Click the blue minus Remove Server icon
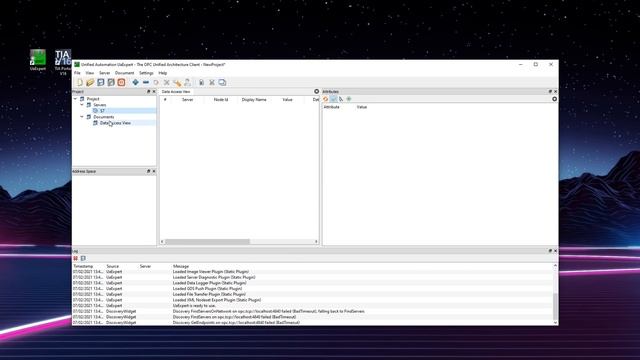This screenshot has height=360, width=640. pyautogui.click(x=146, y=82)
